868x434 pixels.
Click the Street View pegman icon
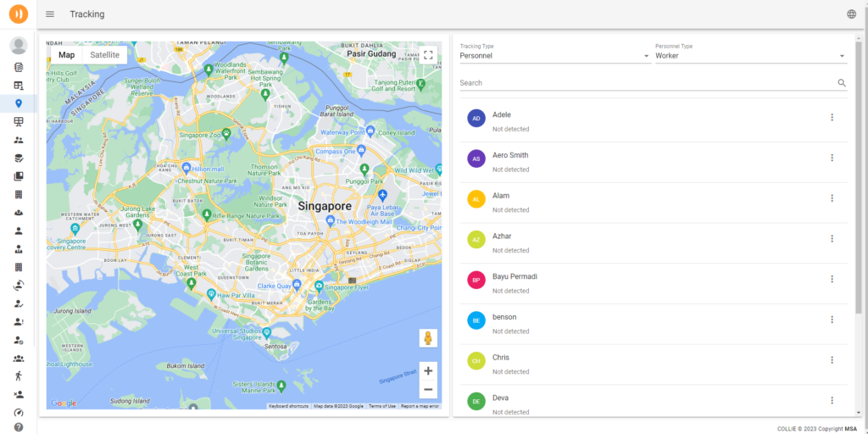tap(428, 338)
